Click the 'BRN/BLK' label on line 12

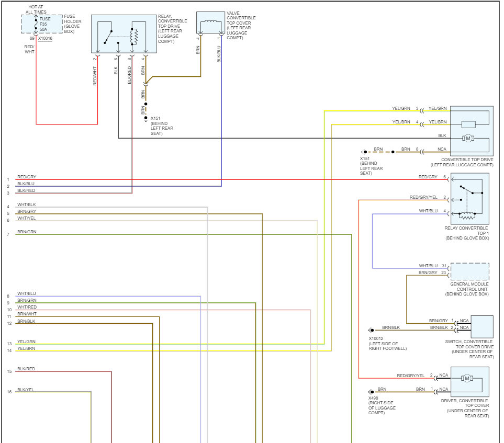tap(26, 321)
